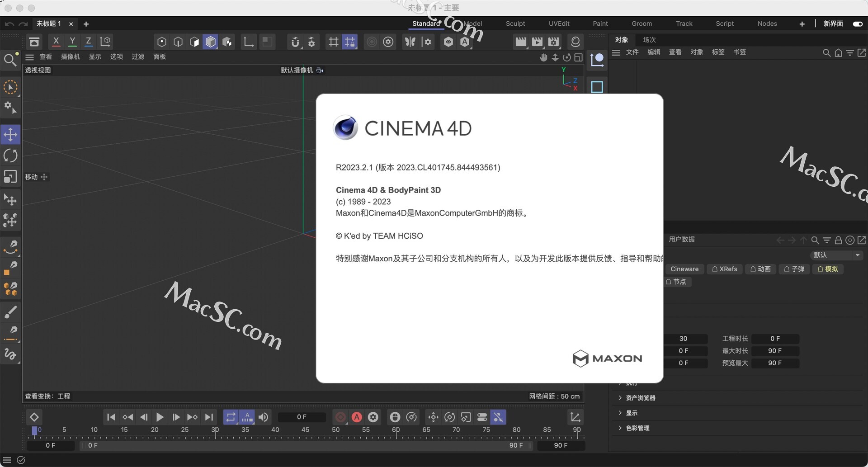Screen dimensions: 868x467
Task: Activate edges mode icon
Action: point(178,42)
